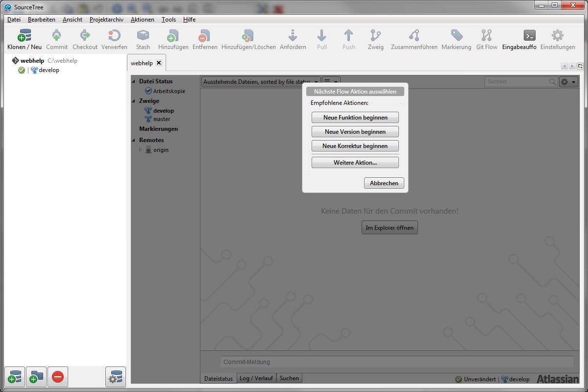Click the Klonen / Neu toolbar icon
588x392 pixels.
24,36
